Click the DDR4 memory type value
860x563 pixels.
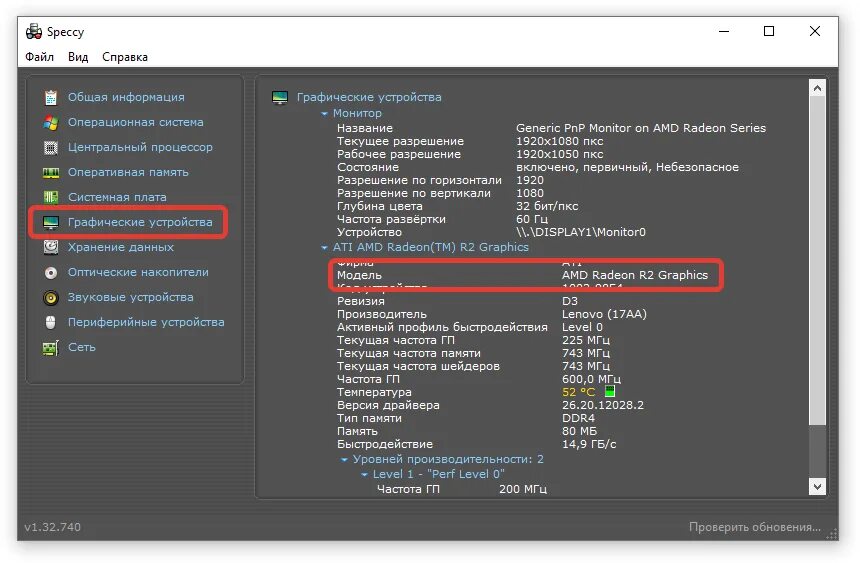578,419
